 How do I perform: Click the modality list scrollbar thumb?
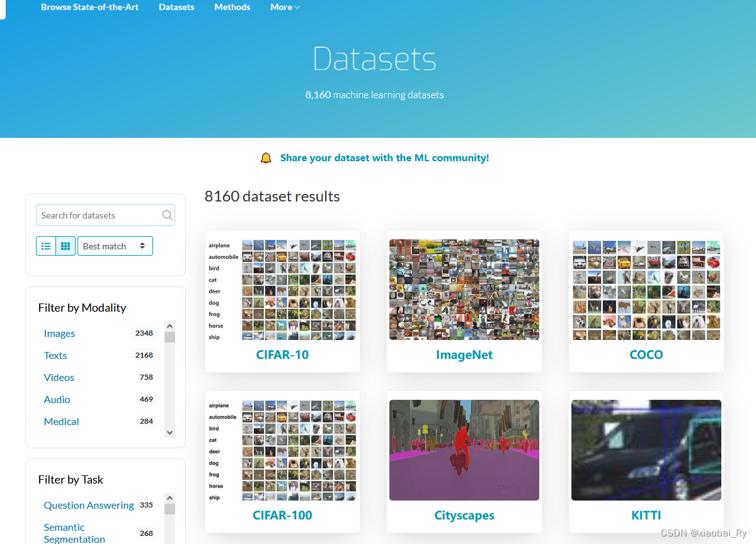[169, 337]
